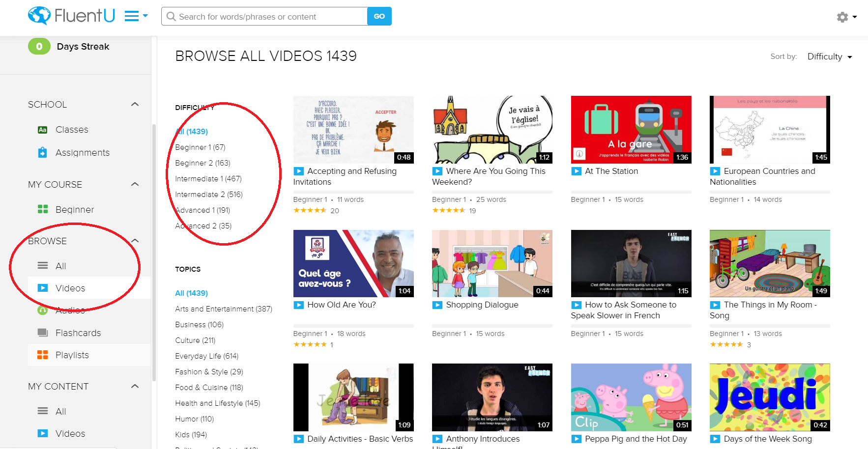Open Flashcards from the sidebar
868x449 pixels.
(78, 333)
